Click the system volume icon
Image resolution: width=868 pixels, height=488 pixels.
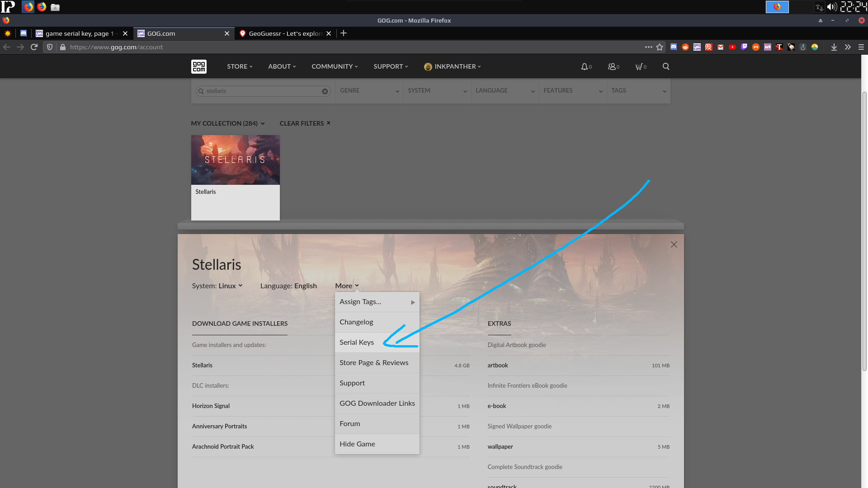point(832,7)
